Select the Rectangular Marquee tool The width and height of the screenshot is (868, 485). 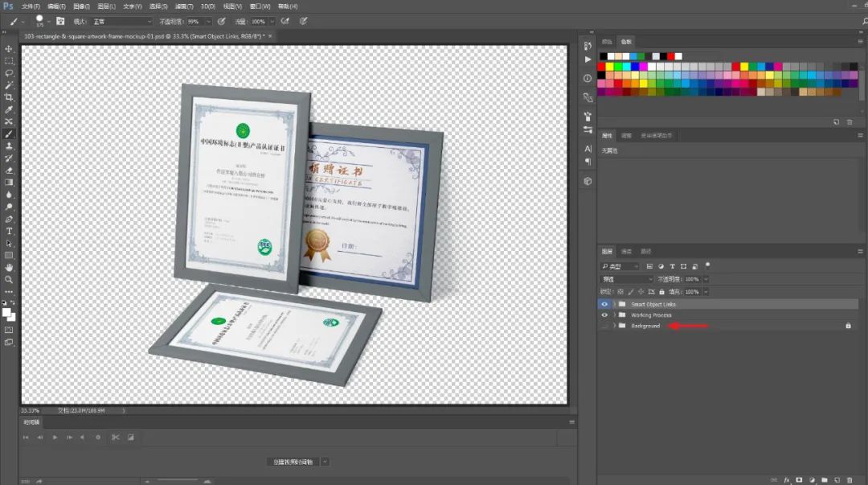tap(9, 61)
